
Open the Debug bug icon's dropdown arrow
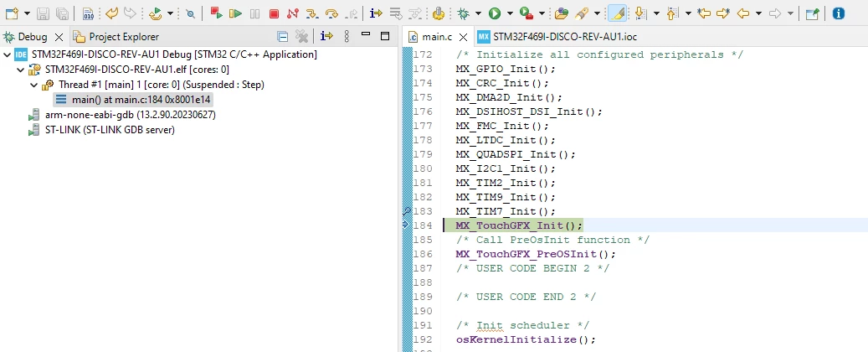coord(478,13)
